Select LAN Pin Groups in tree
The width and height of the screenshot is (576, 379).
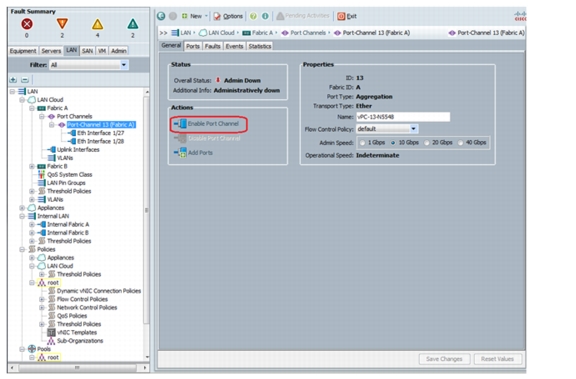(66, 183)
